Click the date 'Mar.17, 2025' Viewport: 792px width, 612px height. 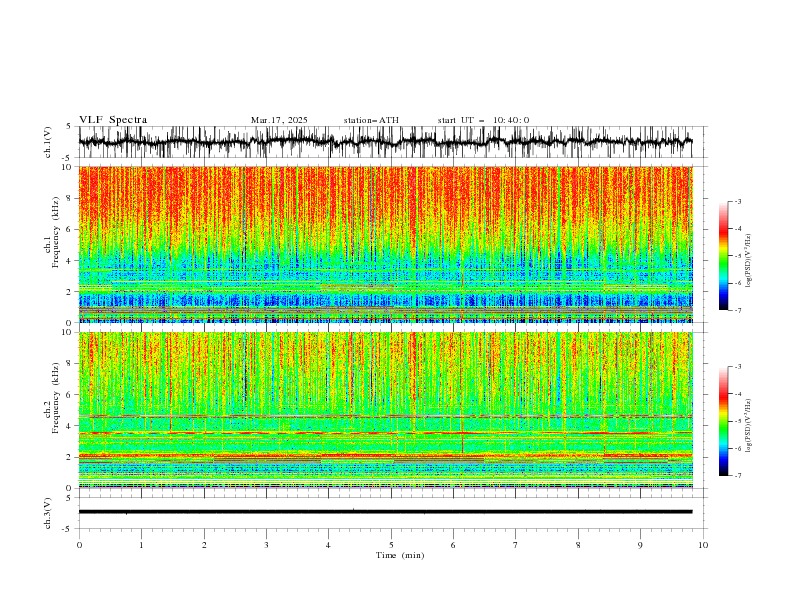(x=279, y=120)
